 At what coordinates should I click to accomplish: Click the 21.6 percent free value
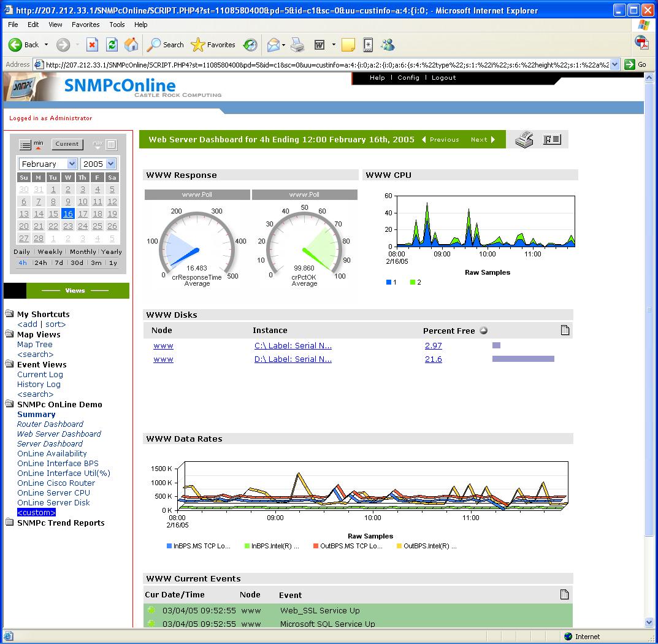point(433,359)
